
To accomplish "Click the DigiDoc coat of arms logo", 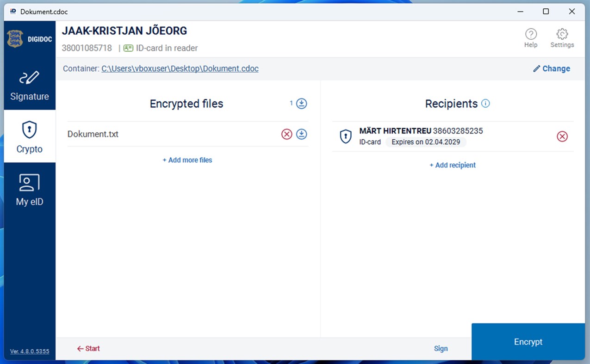I will click(15, 39).
